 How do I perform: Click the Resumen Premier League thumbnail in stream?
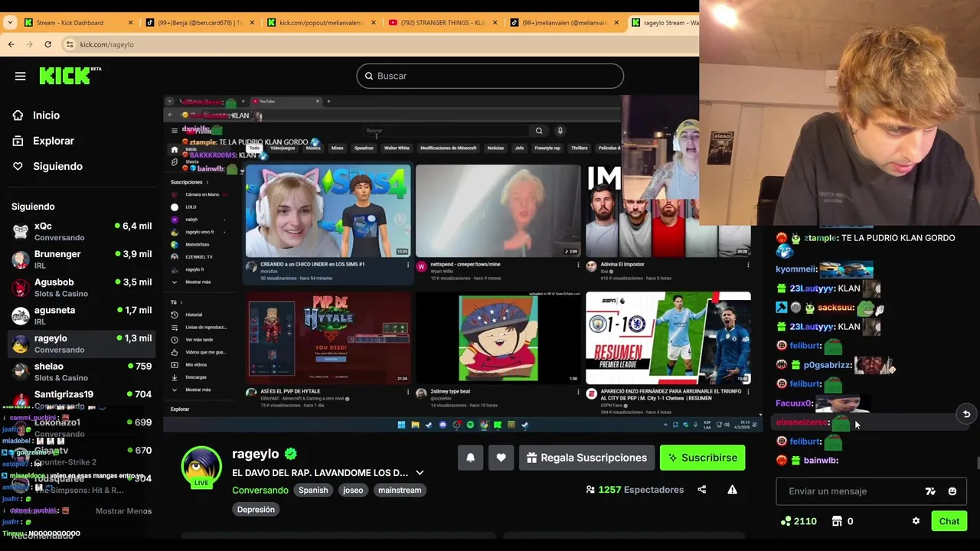(668, 337)
